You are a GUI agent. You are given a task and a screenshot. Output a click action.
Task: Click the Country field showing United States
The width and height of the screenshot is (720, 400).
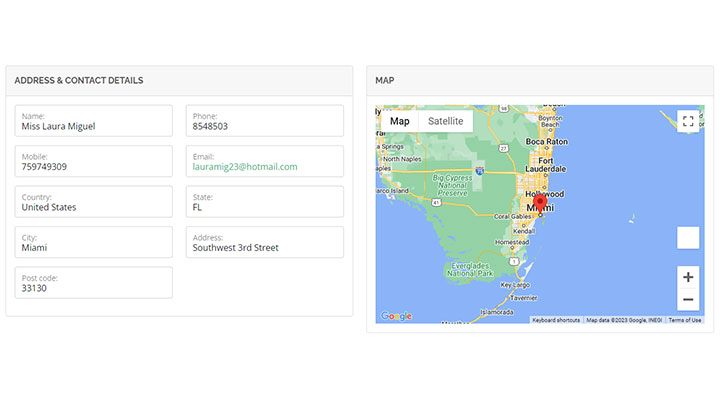point(94,202)
